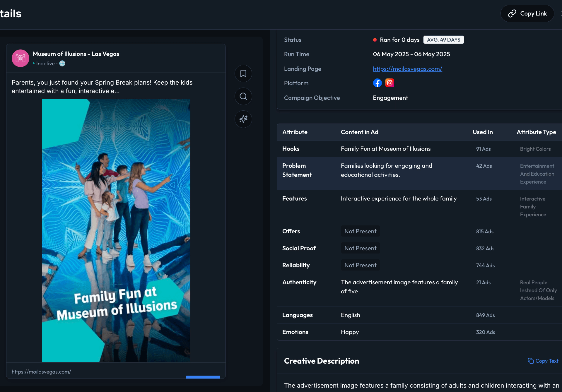Viewport: 562px width, 392px height.
Task: Click the AVG. 49 DAYS badge
Action: coord(443,40)
